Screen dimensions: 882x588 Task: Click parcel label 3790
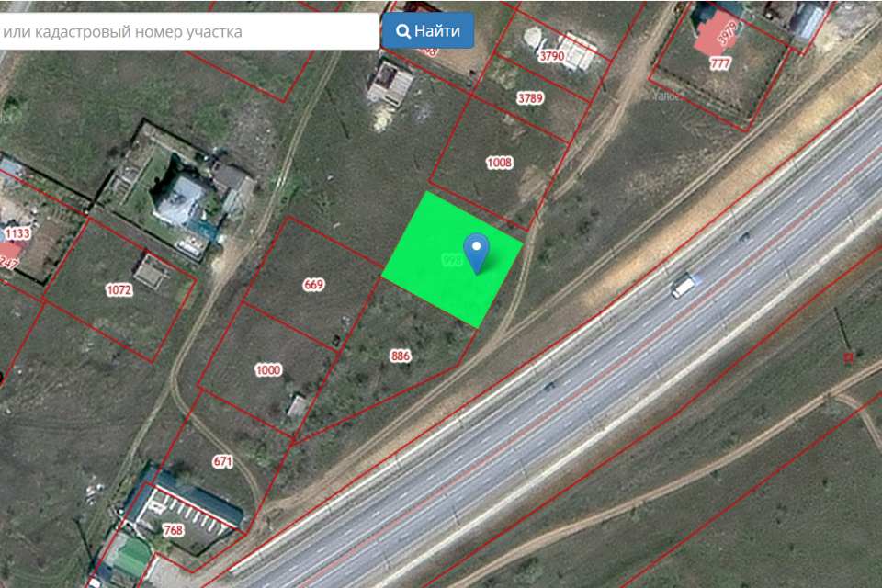(x=551, y=56)
